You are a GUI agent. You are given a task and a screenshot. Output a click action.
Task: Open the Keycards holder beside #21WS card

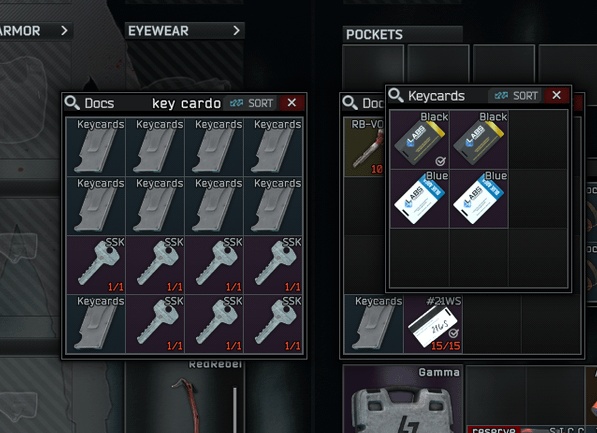coord(374,324)
